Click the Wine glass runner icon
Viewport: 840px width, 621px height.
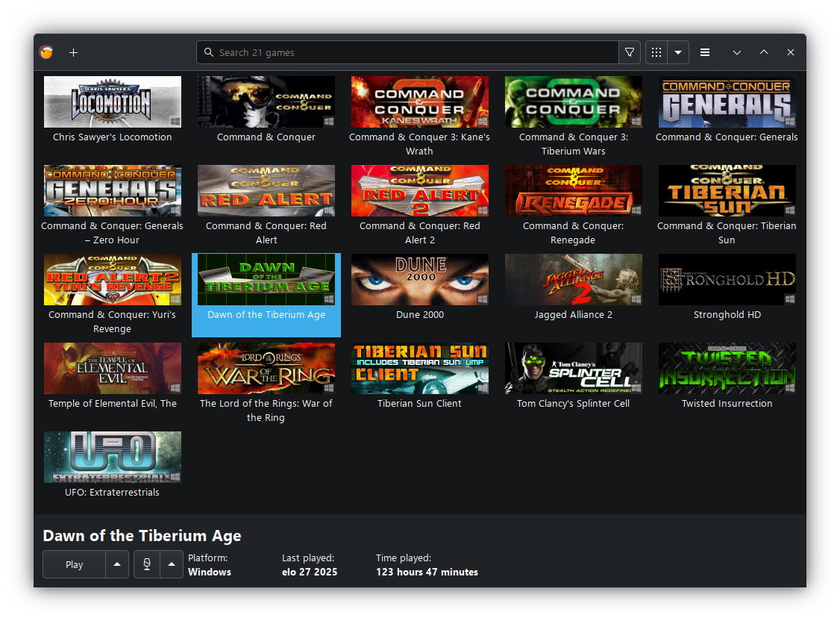click(147, 564)
